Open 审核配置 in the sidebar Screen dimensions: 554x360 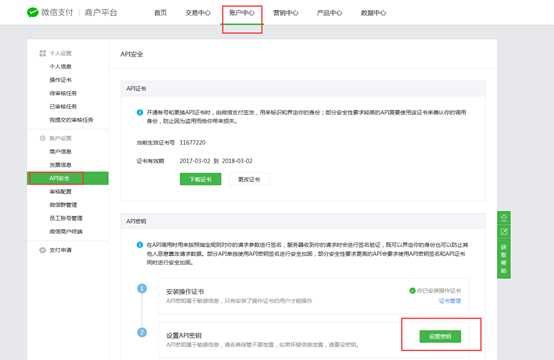pos(60,191)
